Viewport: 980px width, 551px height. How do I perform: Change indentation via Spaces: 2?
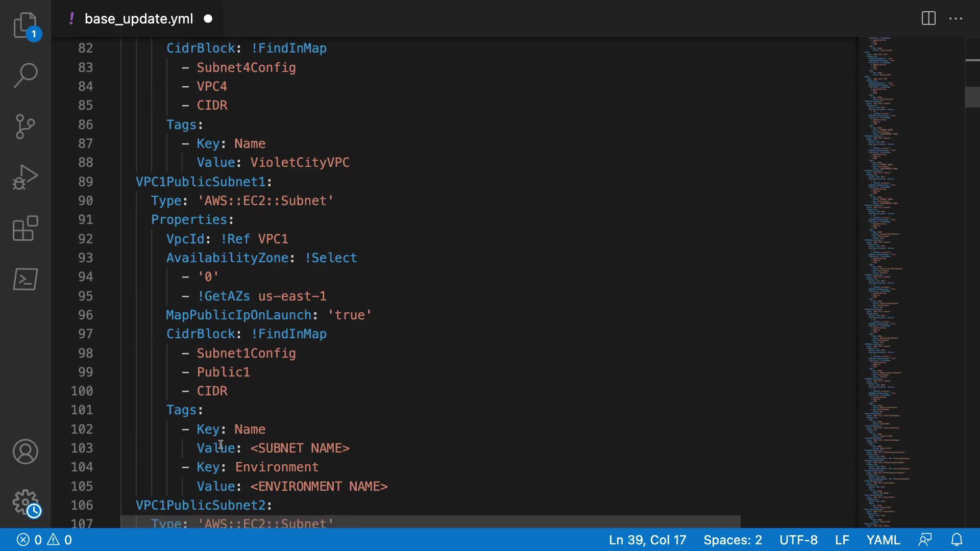[732, 540]
